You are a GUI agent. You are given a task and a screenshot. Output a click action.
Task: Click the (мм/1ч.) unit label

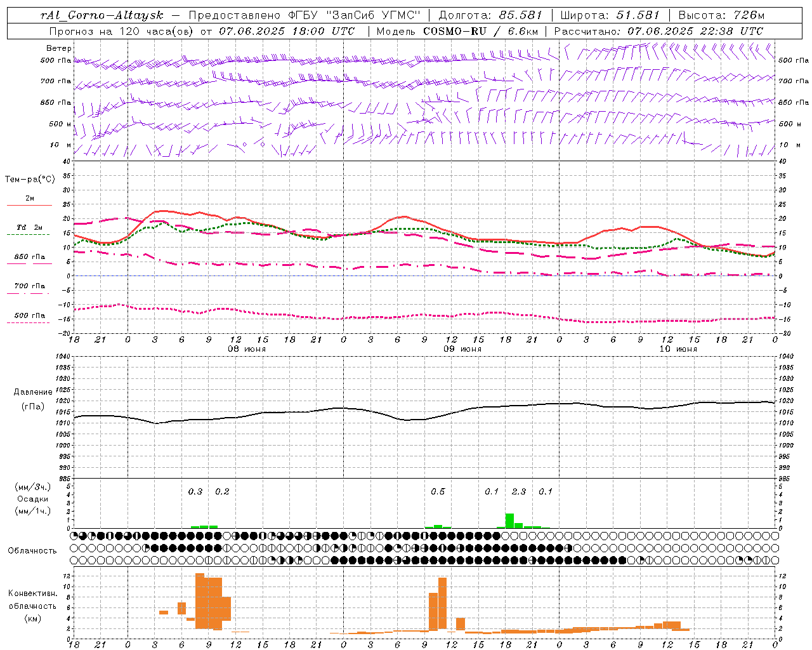click(x=33, y=510)
